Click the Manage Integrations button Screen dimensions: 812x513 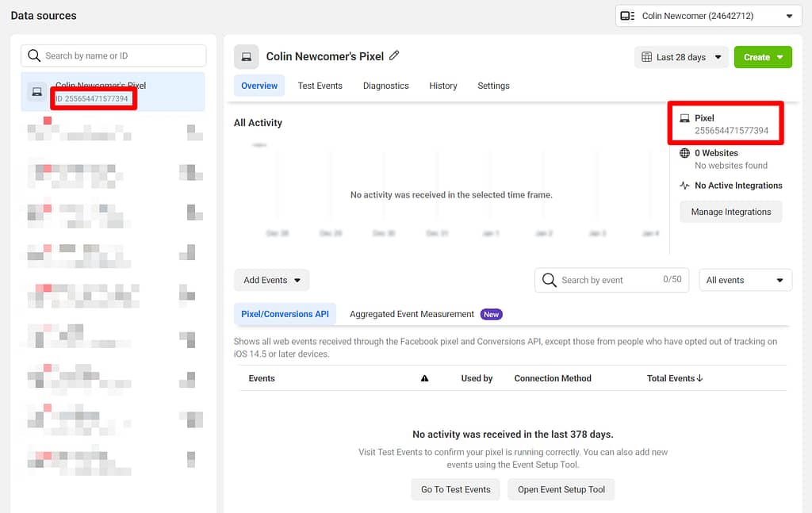pos(730,212)
